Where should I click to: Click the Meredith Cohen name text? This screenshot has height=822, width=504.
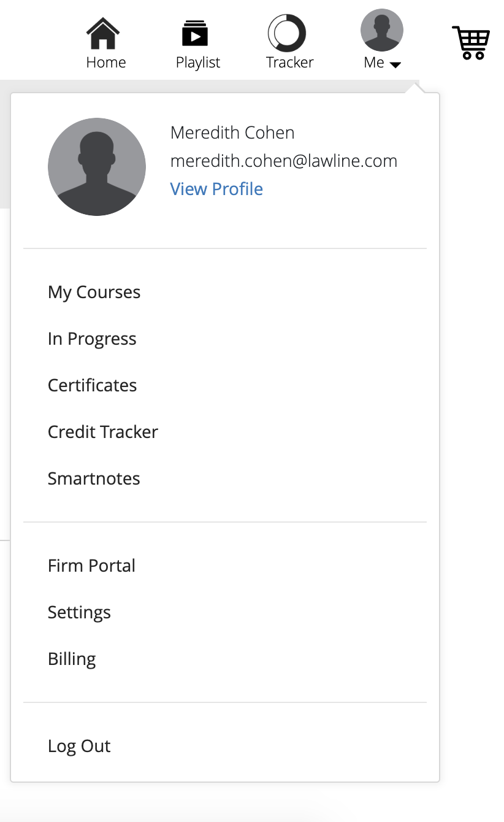[x=232, y=133]
